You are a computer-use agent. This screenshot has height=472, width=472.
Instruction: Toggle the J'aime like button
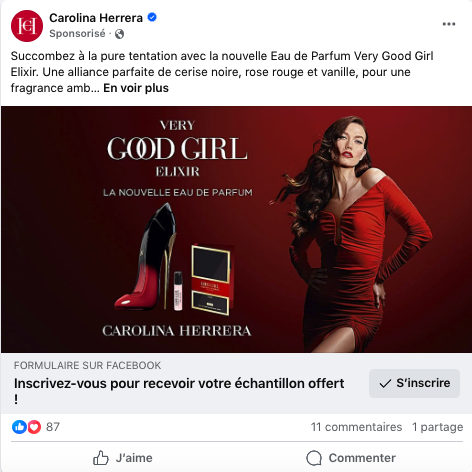[x=123, y=458]
